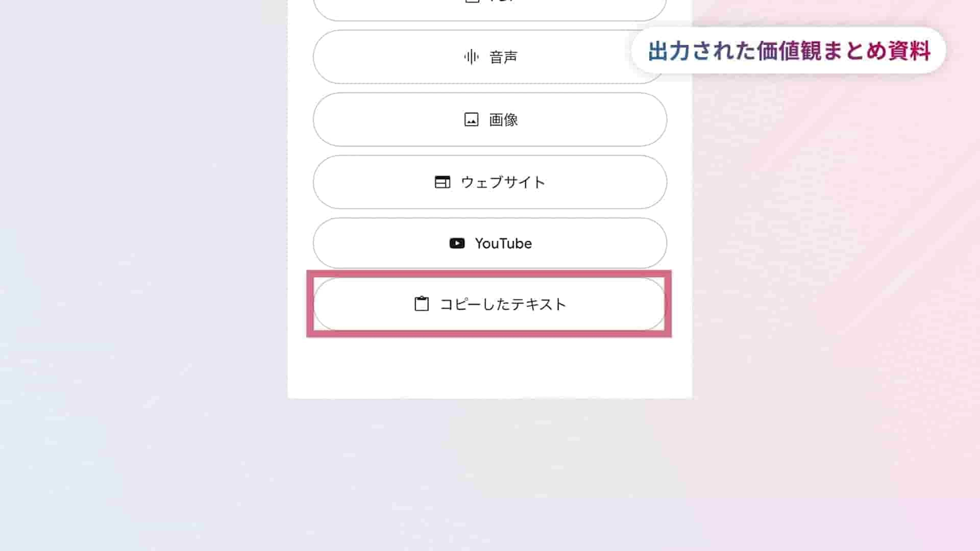Click the YouTube play logo icon
Screen dimensions: 980x551
[x=457, y=243]
